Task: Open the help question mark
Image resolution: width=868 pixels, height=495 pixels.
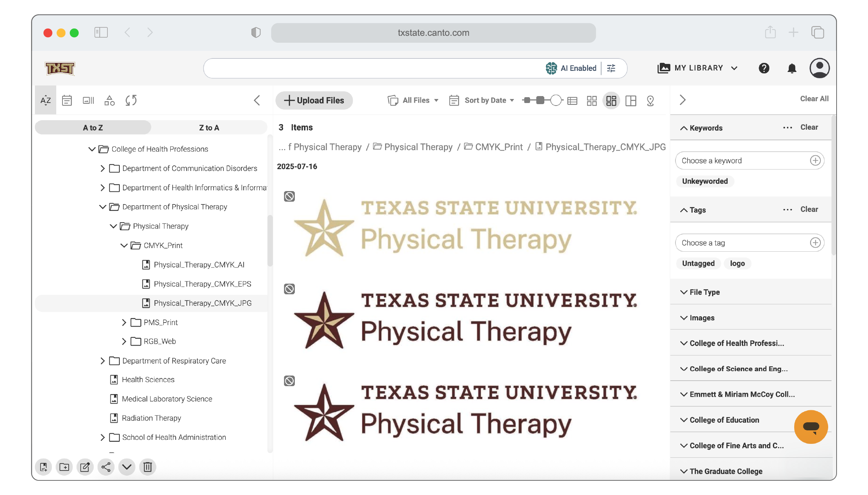Action: coord(764,68)
